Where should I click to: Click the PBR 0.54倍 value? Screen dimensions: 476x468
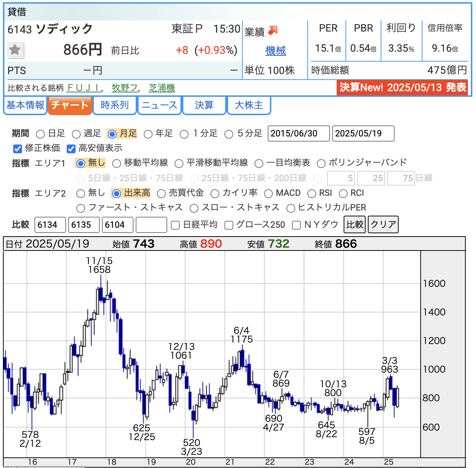(x=363, y=48)
